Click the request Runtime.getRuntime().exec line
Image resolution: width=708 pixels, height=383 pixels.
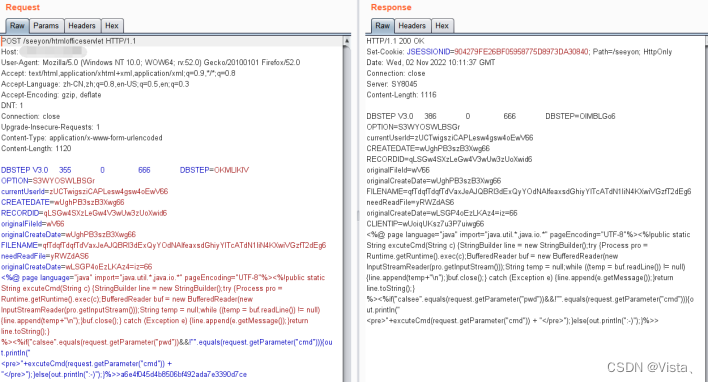point(127,299)
